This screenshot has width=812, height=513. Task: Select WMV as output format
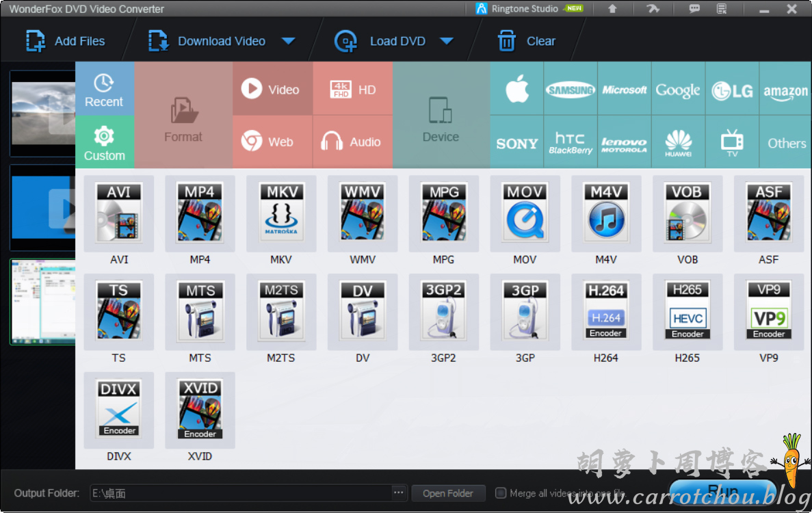[x=363, y=214]
